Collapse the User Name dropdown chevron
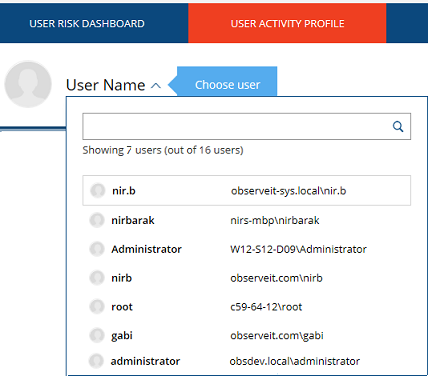The width and height of the screenshot is (431, 379). tap(156, 86)
